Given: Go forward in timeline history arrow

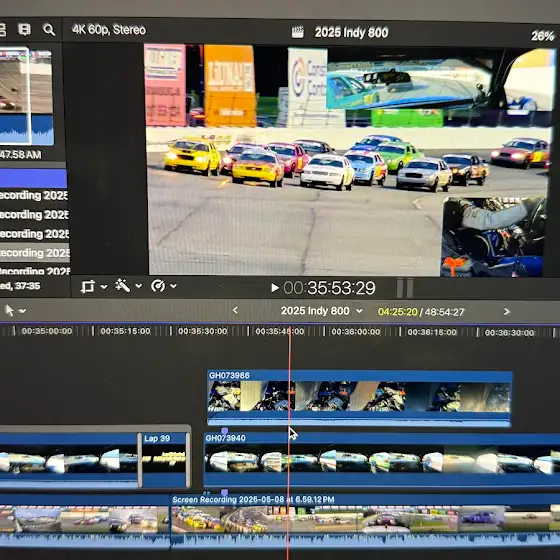Looking at the screenshot, I should [x=506, y=311].
